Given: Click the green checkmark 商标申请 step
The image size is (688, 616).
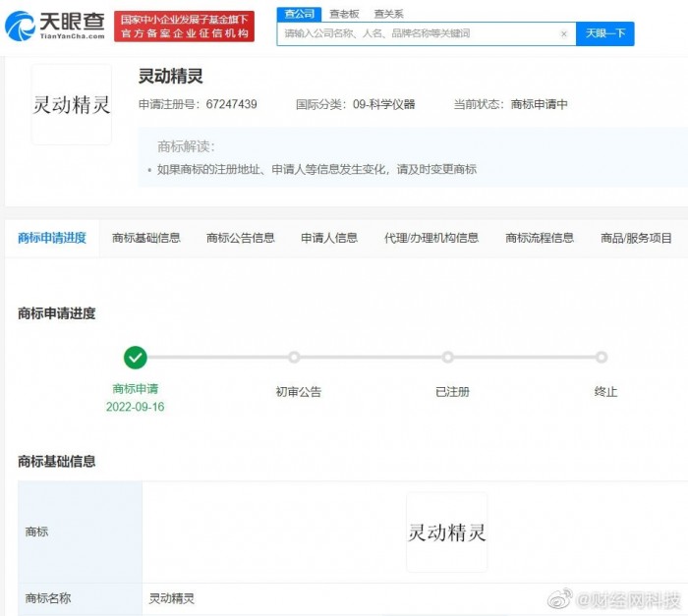Looking at the screenshot, I should click(x=136, y=358).
